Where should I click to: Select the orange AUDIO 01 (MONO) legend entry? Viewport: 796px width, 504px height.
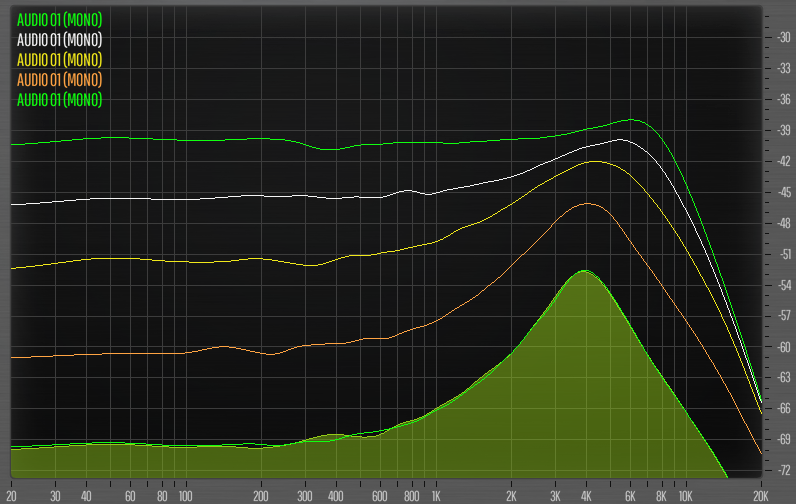point(59,79)
